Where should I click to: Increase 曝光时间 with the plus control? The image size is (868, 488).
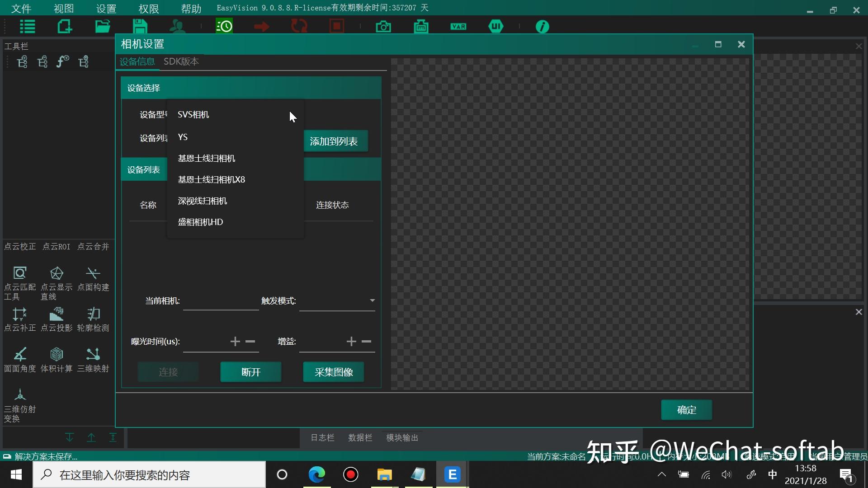[235, 342]
